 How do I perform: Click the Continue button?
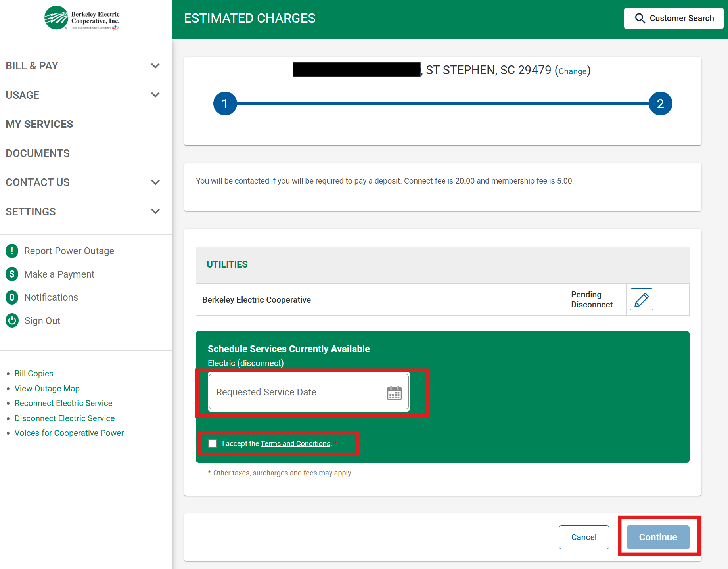[x=658, y=537]
